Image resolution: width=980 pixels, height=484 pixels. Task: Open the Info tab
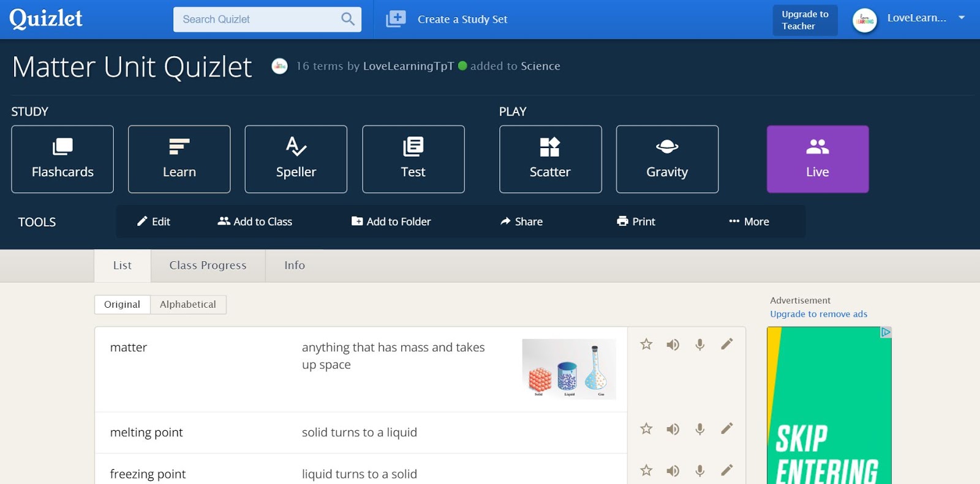[295, 266]
